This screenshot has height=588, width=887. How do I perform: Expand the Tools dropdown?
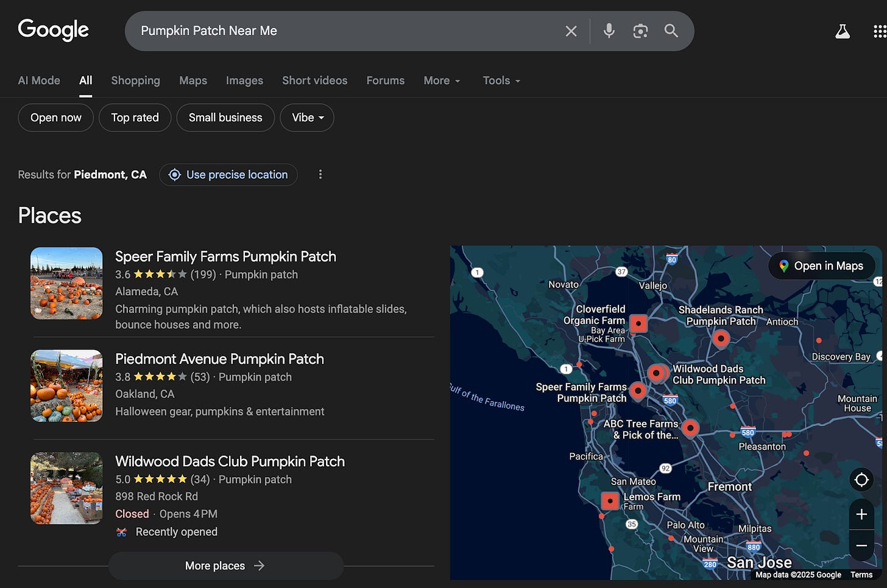501,80
